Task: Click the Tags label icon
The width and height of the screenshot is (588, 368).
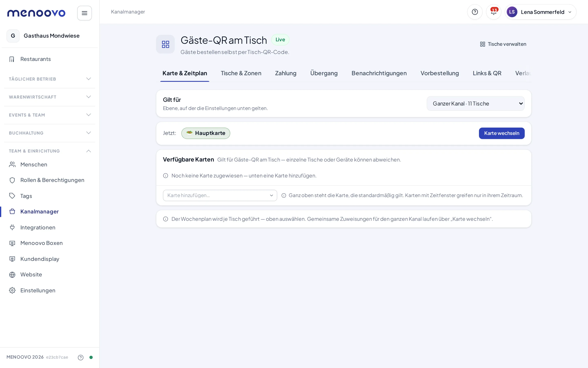Action: click(x=12, y=196)
